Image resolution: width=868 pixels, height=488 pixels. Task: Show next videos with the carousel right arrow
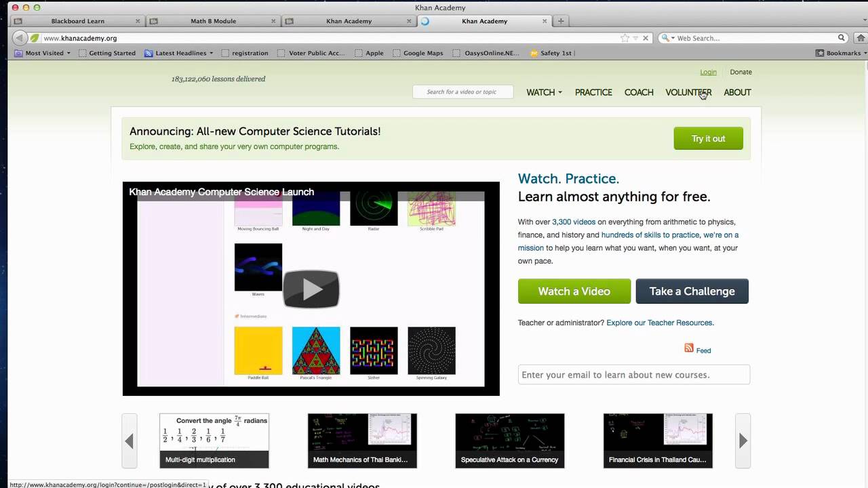point(743,441)
